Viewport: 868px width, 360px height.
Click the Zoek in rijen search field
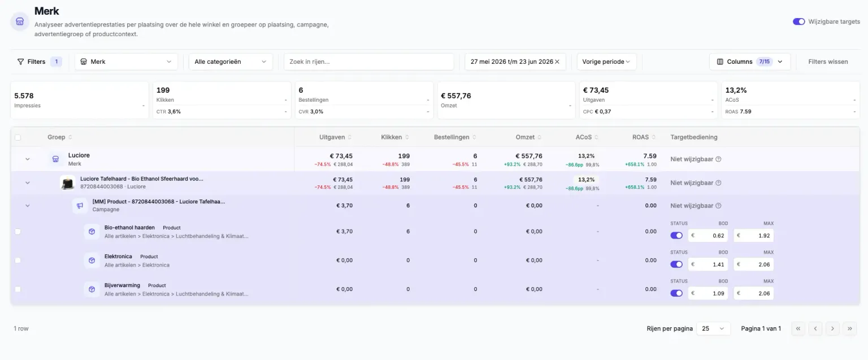pos(369,62)
